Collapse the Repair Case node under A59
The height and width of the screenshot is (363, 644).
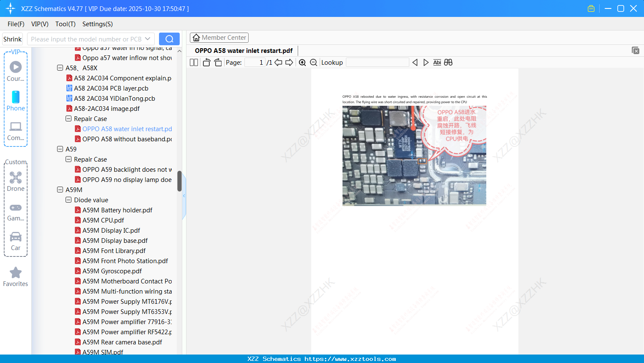tap(69, 159)
